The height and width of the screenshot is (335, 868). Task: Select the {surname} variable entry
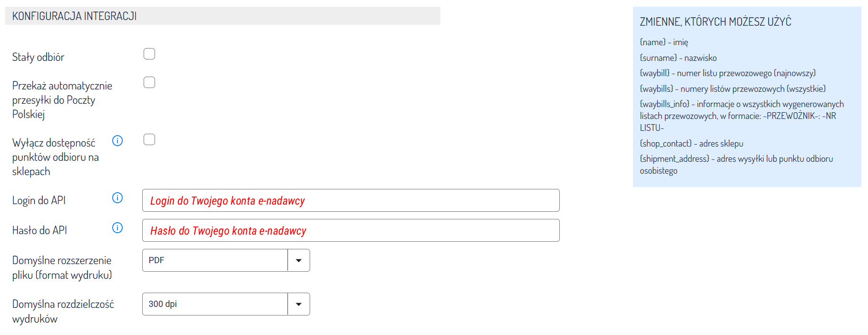tap(678, 58)
